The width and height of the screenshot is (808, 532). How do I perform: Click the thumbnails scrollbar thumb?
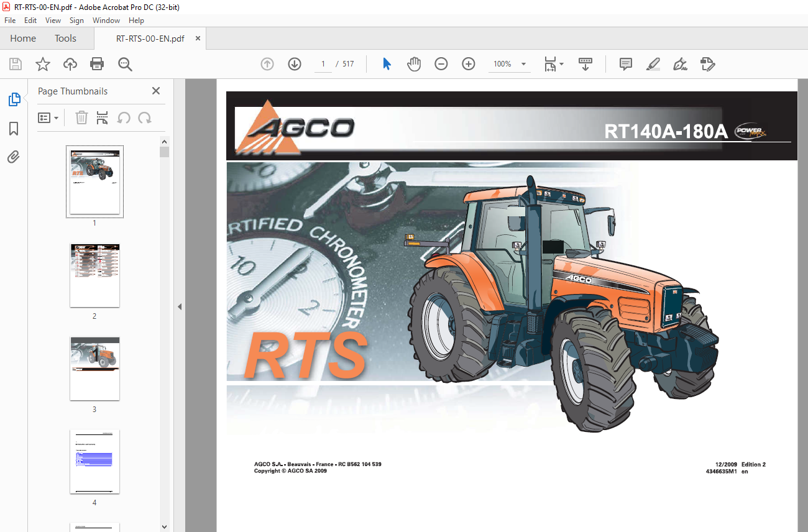click(x=164, y=152)
